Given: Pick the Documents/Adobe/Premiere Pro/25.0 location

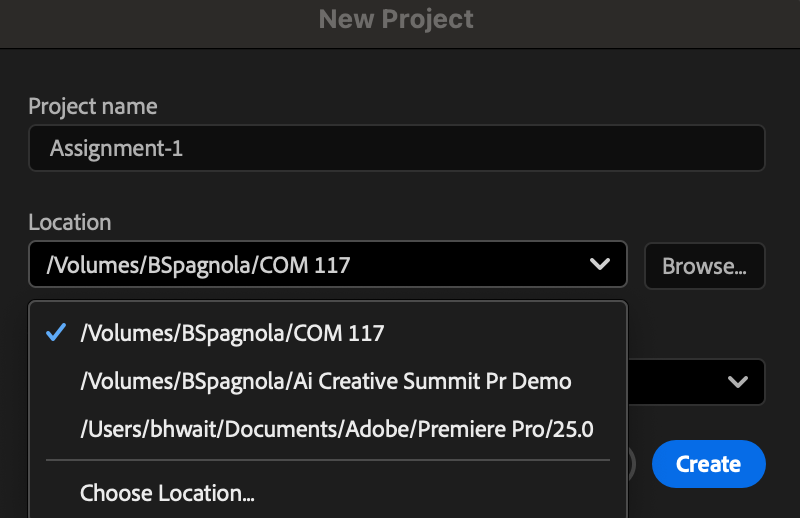Looking at the screenshot, I should 337,429.
